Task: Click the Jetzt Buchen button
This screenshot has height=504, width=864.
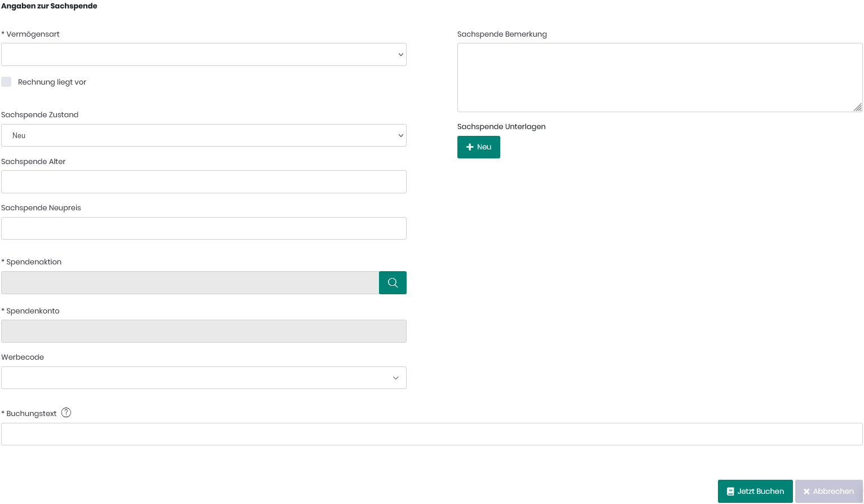Action: pyautogui.click(x=755, y=491)
